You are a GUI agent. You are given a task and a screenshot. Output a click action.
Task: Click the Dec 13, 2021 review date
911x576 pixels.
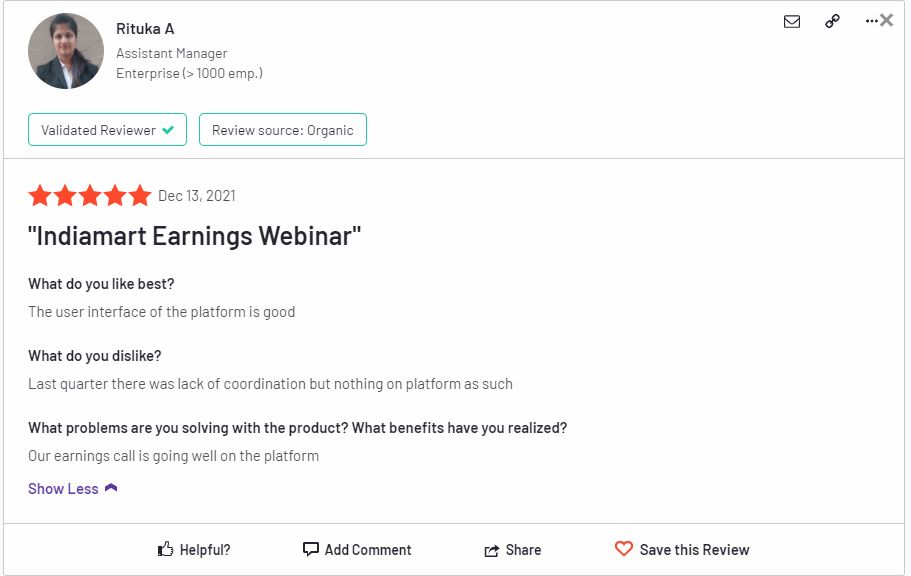197,196
